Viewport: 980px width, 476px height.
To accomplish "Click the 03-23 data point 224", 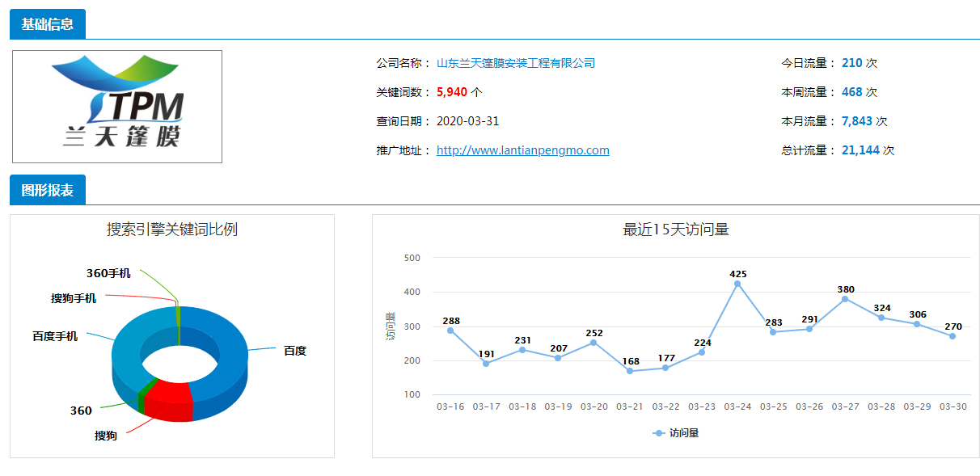I will click(x=702, y=352).
